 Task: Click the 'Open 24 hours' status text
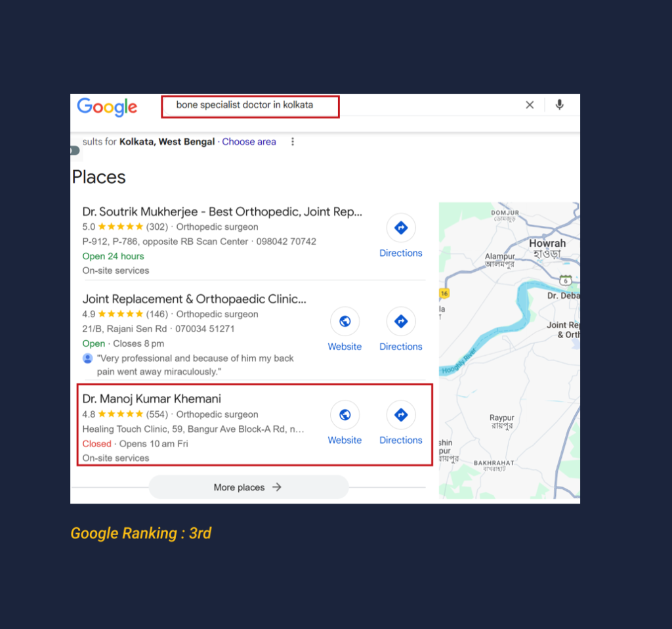click(113, 256)
